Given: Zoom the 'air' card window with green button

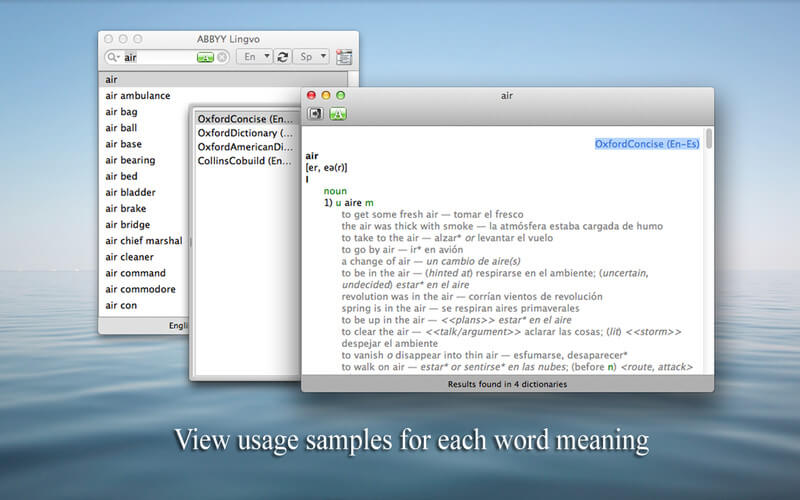Looking at the screenshot, I should click(x=341, y=95).
